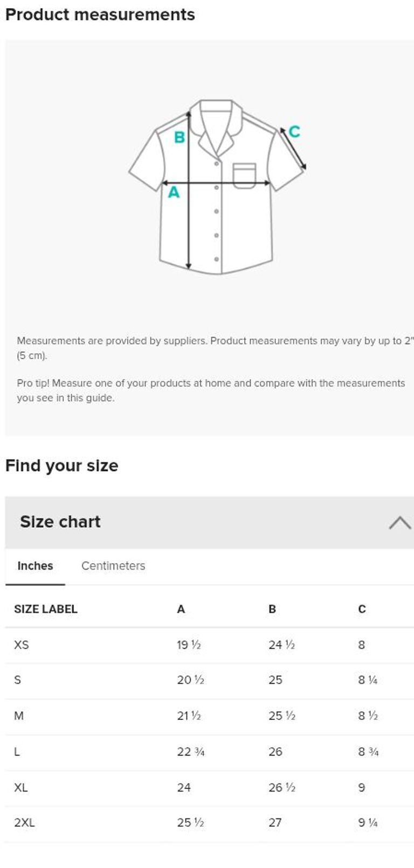Click the Find your size heading

coord(62,466)
